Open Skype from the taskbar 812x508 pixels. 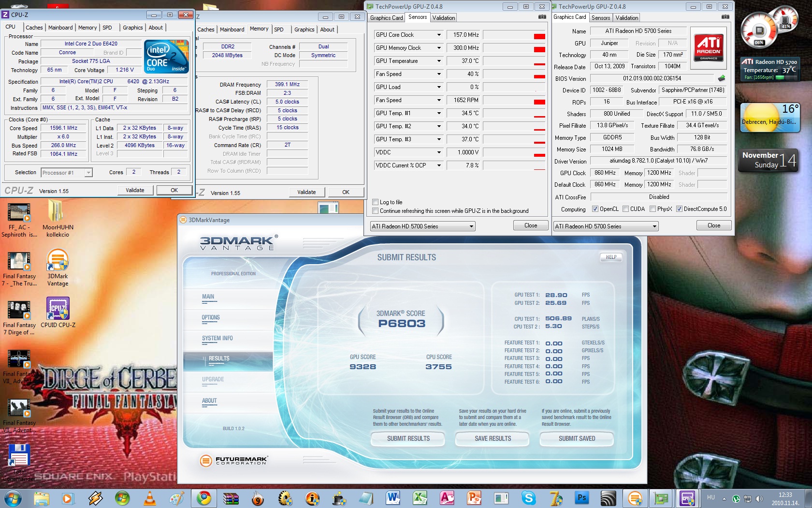pos(528,498)
